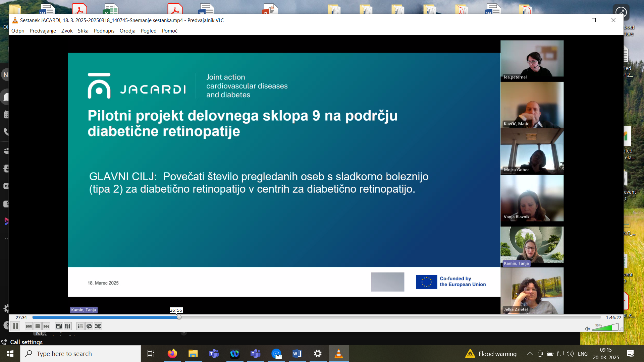Click the EU flag logo on slide
The height and width of the screenshot is (362, 644).
(x=426, y=282)
